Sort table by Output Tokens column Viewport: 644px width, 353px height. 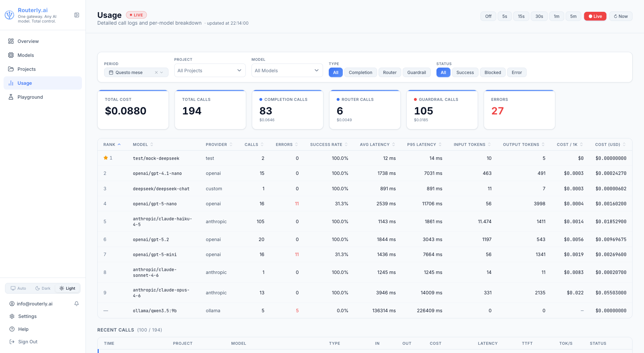pyautogui.click(x=524, y=144)
